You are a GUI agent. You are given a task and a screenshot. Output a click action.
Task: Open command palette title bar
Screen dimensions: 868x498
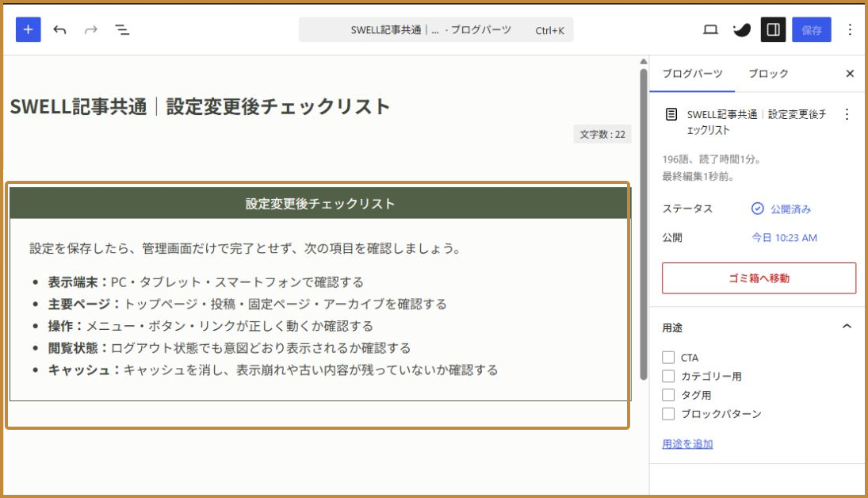coord(436,30)
